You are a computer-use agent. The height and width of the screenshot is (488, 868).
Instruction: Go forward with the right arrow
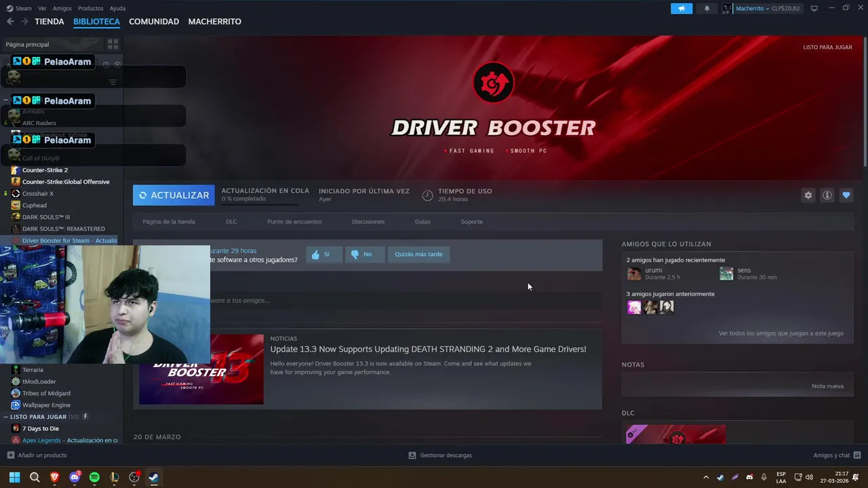24,22
